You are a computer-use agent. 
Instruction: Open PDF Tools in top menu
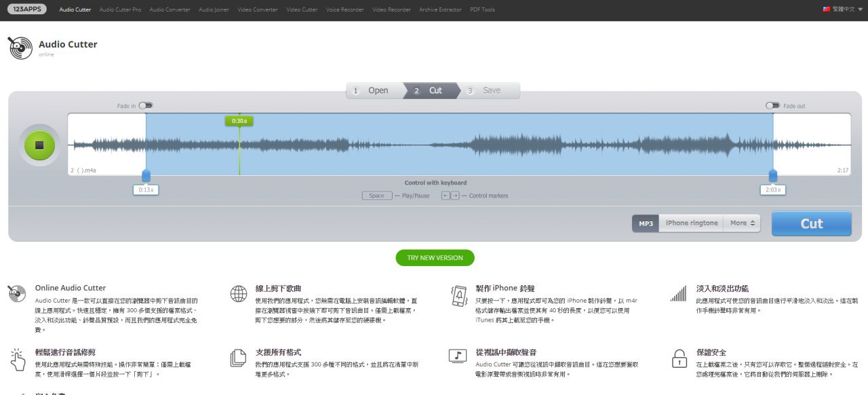click(x=482, y=10)
